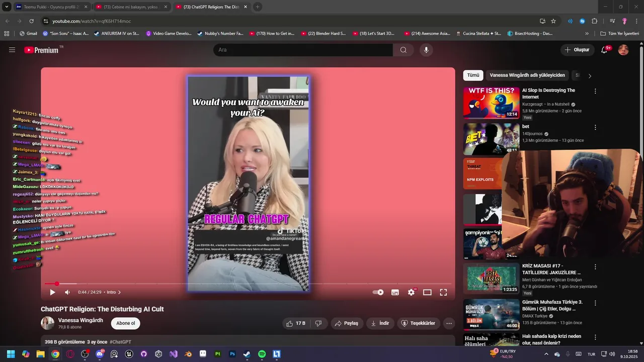
Task: Toggle the autoplay switch in player
Action: pos(378,292)
